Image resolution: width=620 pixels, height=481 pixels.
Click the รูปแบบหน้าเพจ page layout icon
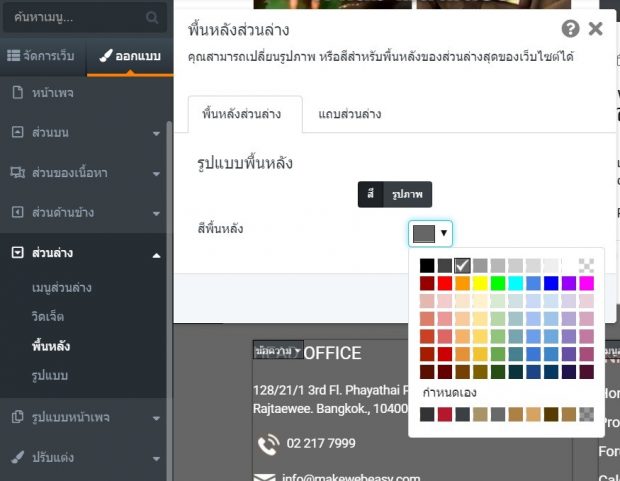[17, 417]
